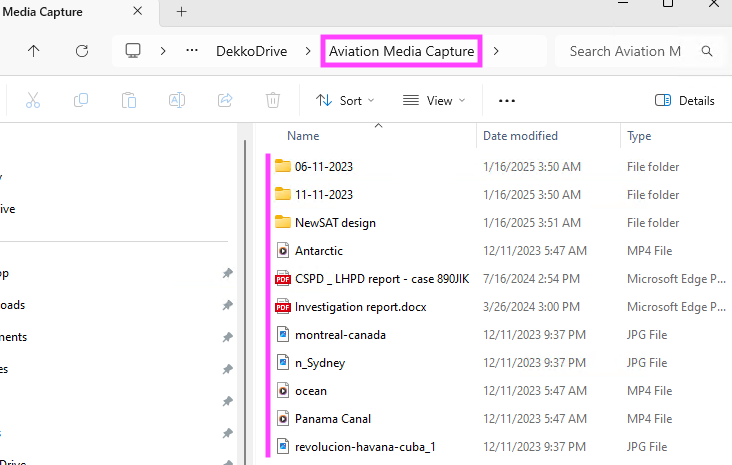Image resolution: width=732 pixels, height=465 pixels.
Task: Open the Sort dropdown menu
Action: 345,100
